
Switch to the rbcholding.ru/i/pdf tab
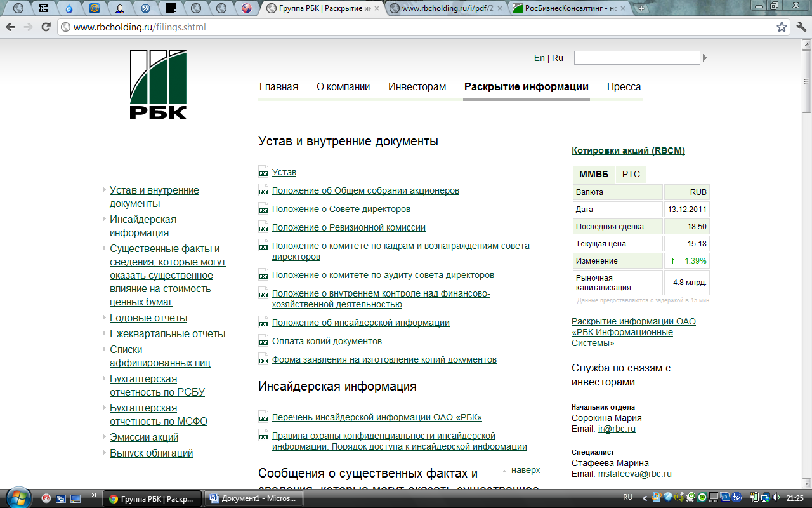[447, 8]
